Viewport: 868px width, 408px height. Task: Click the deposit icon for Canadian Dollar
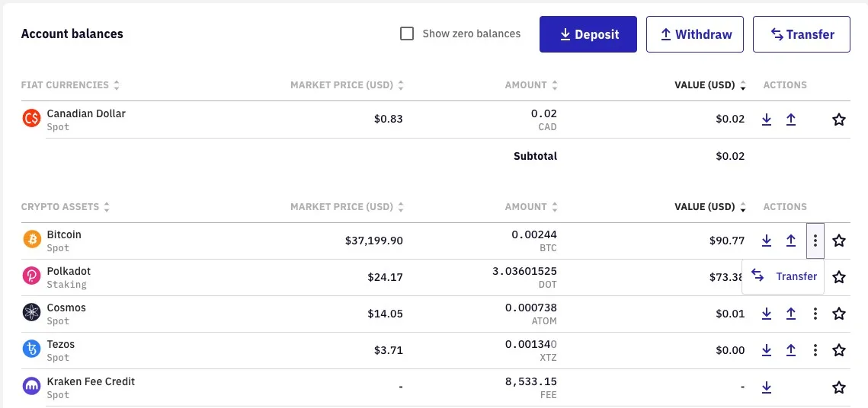tap(767, 120)
